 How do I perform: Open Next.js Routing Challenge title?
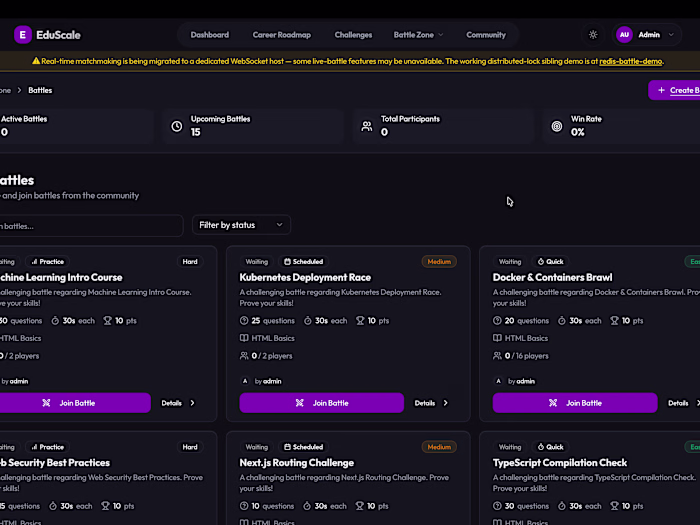(296, 462)
